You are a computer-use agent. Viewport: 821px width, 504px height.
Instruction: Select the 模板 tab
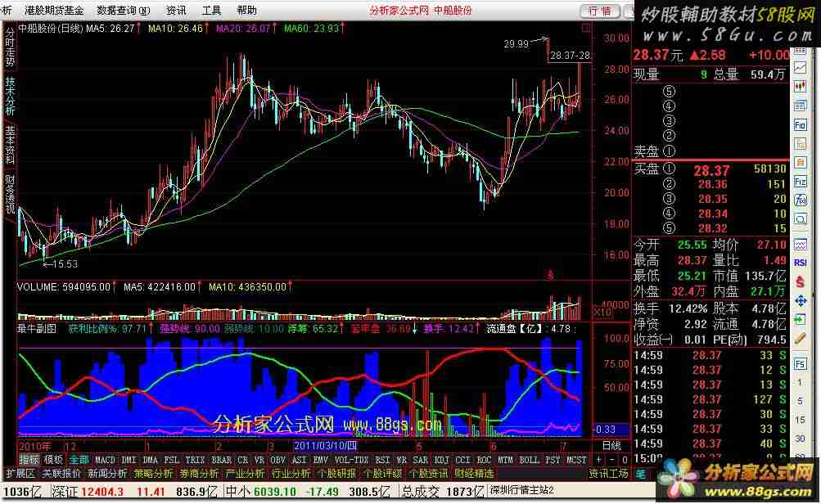53,460
